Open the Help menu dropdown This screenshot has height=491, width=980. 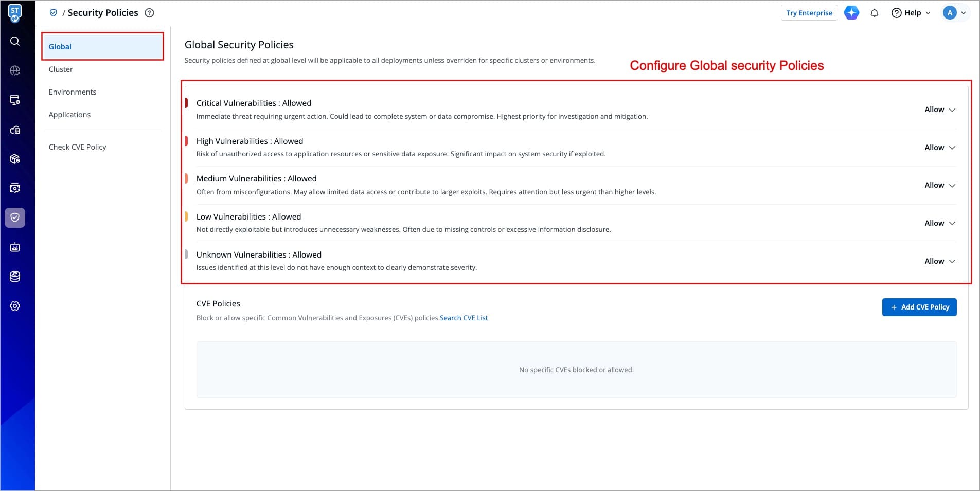911,13
